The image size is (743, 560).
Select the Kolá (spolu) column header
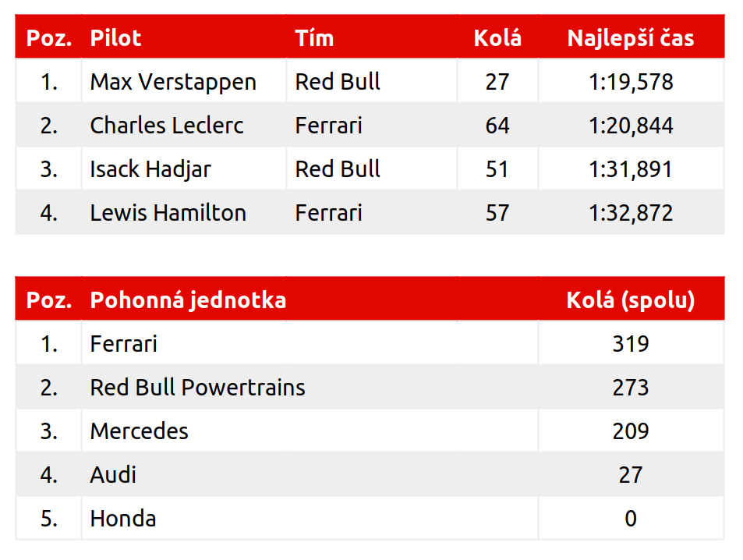[x=630, y=300]
